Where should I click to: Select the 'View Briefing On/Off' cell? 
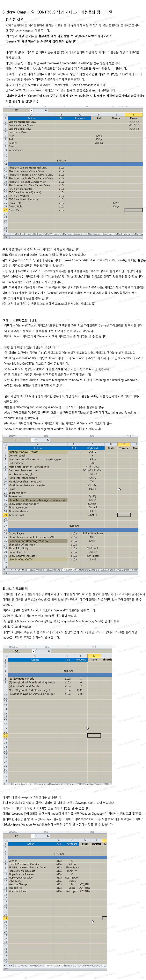tap(38, 559)
